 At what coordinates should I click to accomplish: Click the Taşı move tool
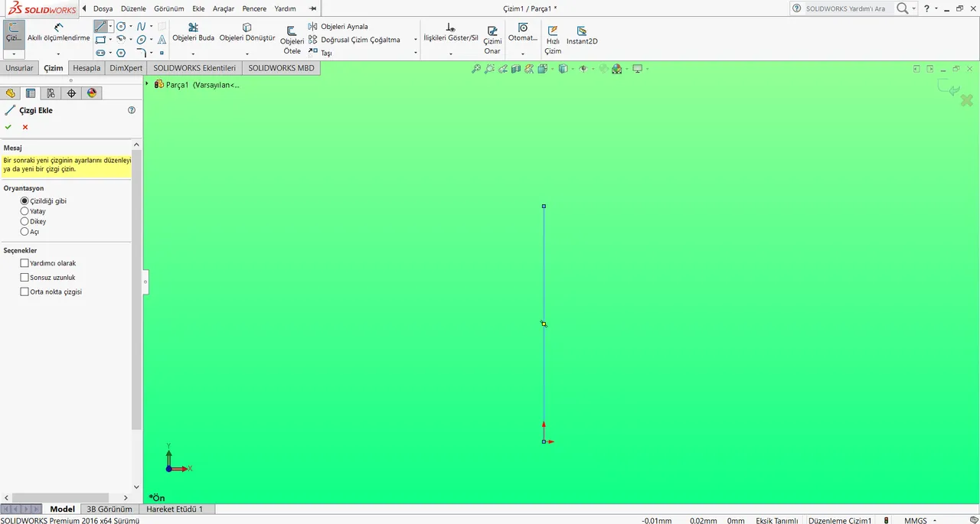point(320,53)
